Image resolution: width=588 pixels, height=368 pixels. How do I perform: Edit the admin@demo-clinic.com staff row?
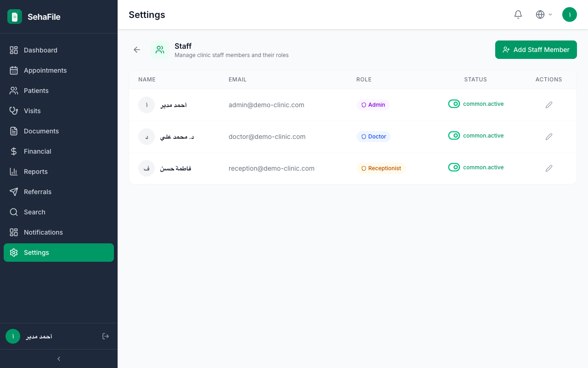[549, 105]
